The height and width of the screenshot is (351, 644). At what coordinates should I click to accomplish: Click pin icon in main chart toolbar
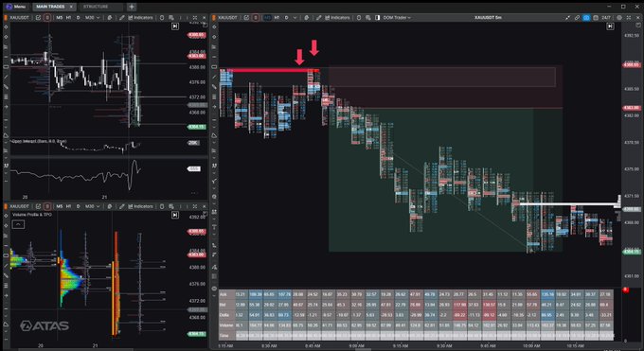click(x=567, y=18)
